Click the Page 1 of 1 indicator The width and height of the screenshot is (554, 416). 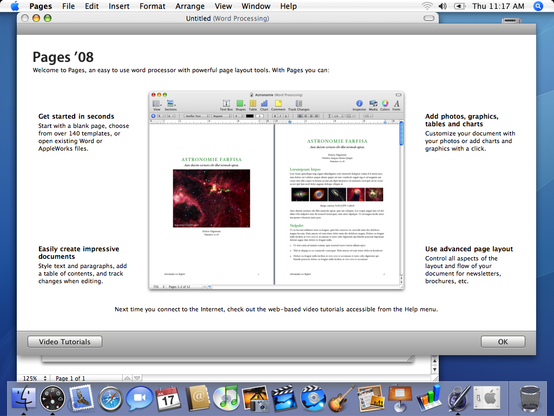(x=70, y=378)
